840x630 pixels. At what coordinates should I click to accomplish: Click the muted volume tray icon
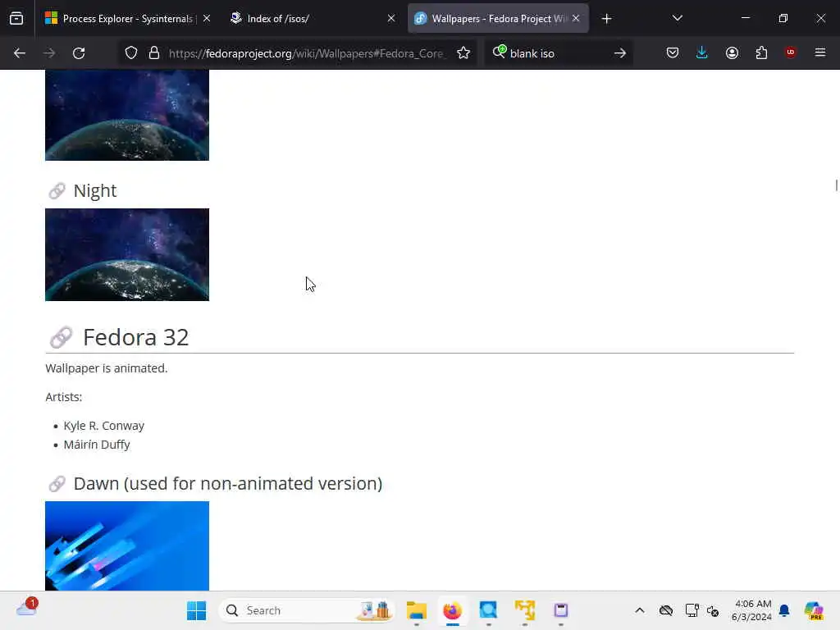[713, 610]
